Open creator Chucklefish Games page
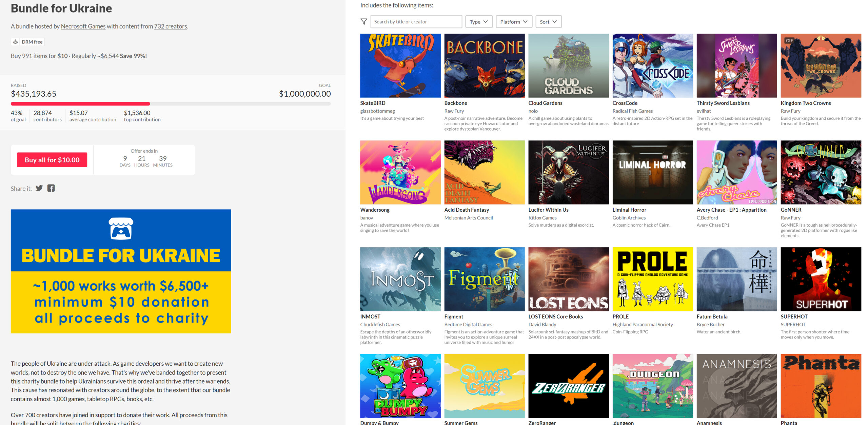This screenshot has width=868, height=425. 380,324
